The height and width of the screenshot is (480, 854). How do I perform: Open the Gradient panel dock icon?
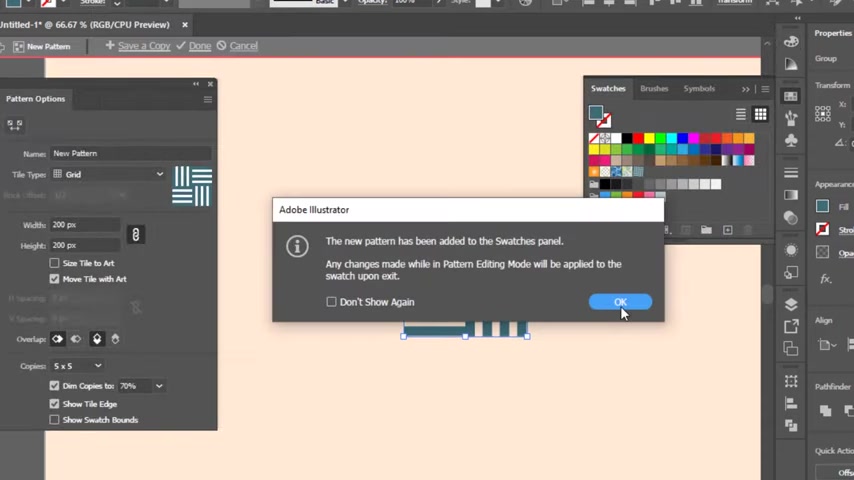(x=791, y=195)
